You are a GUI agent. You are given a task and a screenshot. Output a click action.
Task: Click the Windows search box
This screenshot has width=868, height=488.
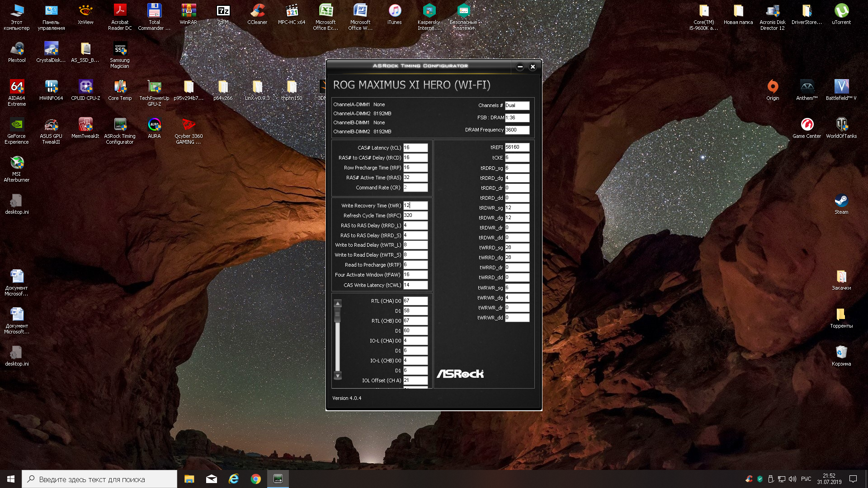[99, 479]
